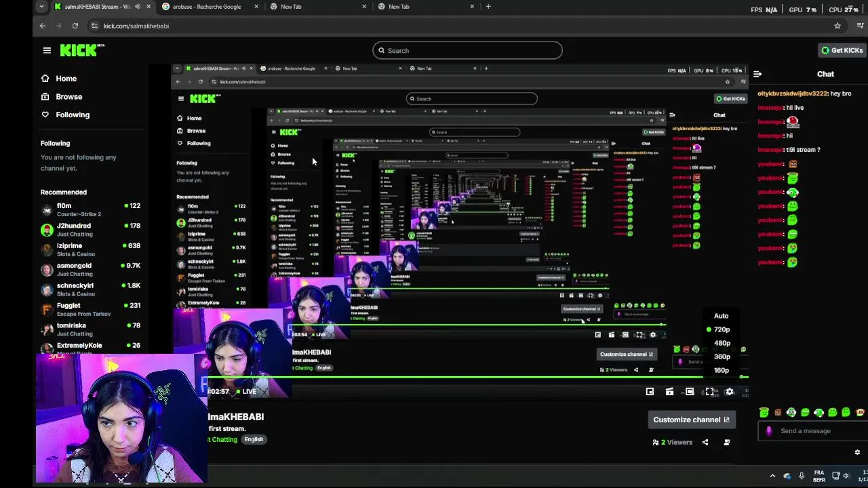Viewport: 868px width, 488px height.
Task: Open the chat settings gear icon
Action: (857, 452)
